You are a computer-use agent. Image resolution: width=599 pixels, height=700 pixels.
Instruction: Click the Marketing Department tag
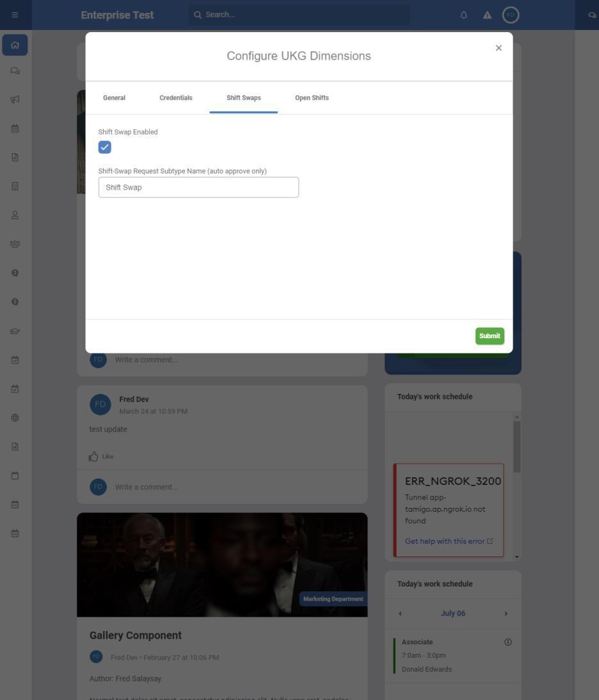point(333,599)
